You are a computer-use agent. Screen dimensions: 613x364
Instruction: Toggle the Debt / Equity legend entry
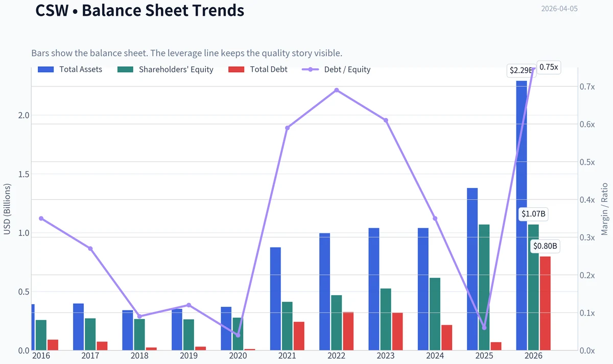coord(337,69)
